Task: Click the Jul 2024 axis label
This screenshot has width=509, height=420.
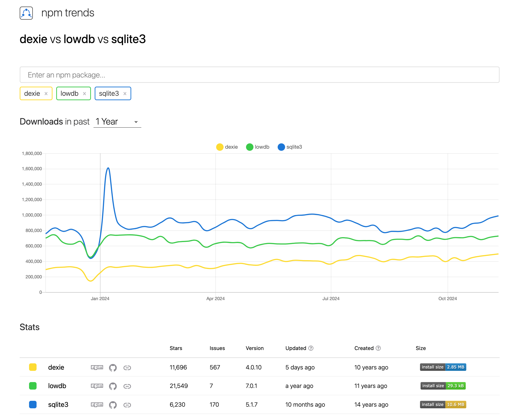Action: (331, 298)
